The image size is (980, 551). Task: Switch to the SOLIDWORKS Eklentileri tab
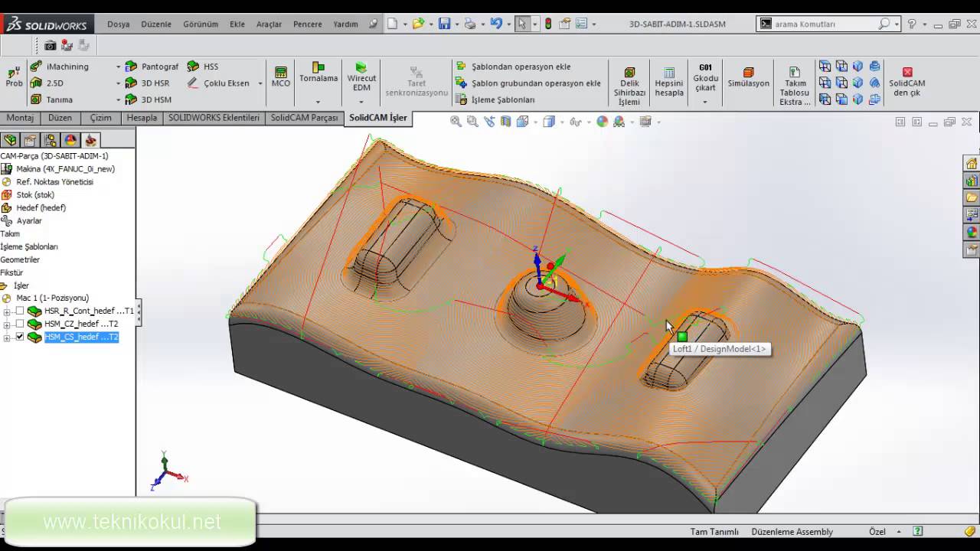[x=214, y=118]
